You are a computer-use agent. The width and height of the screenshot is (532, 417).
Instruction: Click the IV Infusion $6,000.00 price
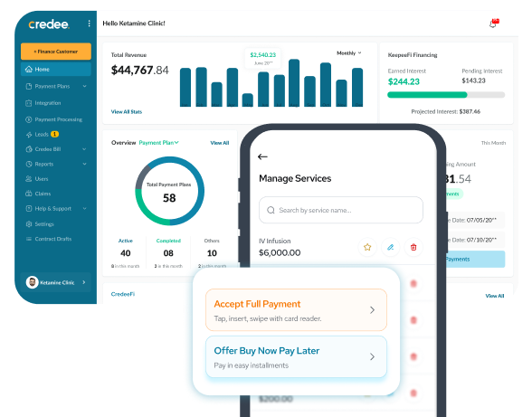(x=280, y=252)
